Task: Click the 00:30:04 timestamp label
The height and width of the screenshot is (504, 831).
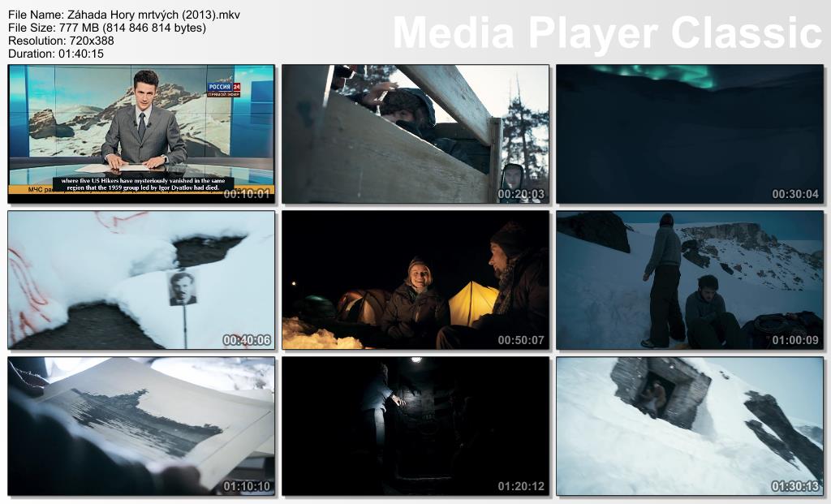Action: point(795,194)
